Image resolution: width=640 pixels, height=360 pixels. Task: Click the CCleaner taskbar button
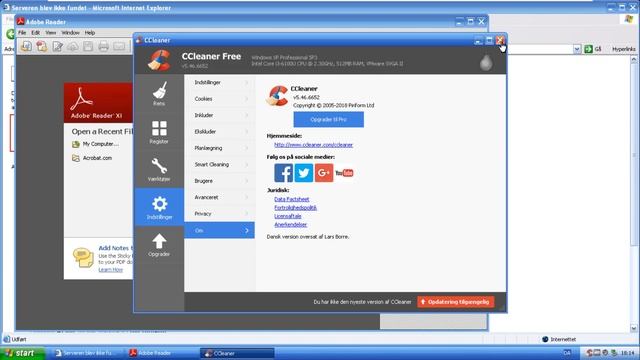pyautogui.click(x=237, y=353)
